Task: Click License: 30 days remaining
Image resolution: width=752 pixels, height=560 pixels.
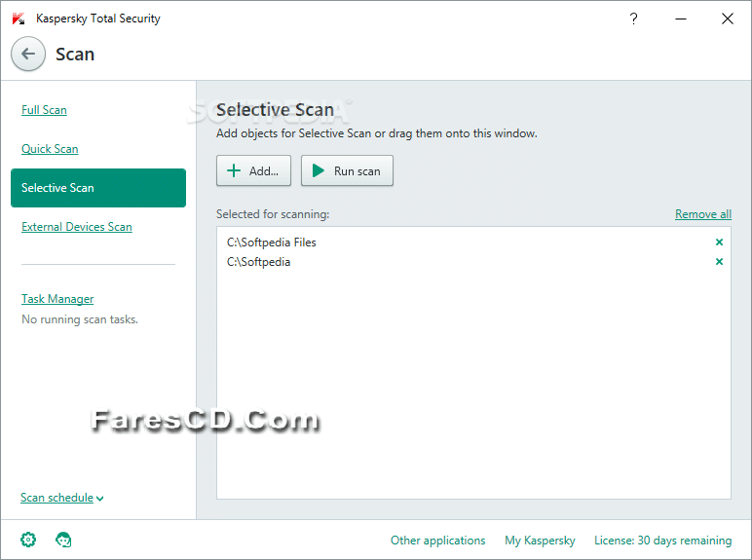Action: 662,541
